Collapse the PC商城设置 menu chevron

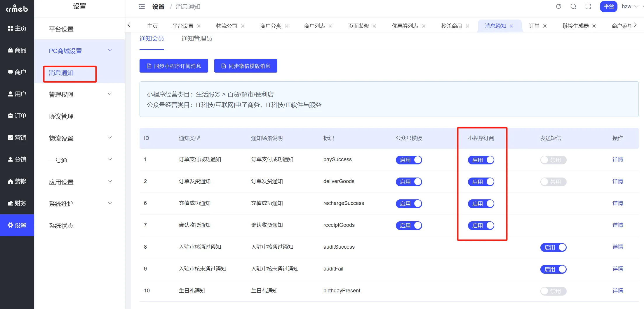tap(110, 50)
